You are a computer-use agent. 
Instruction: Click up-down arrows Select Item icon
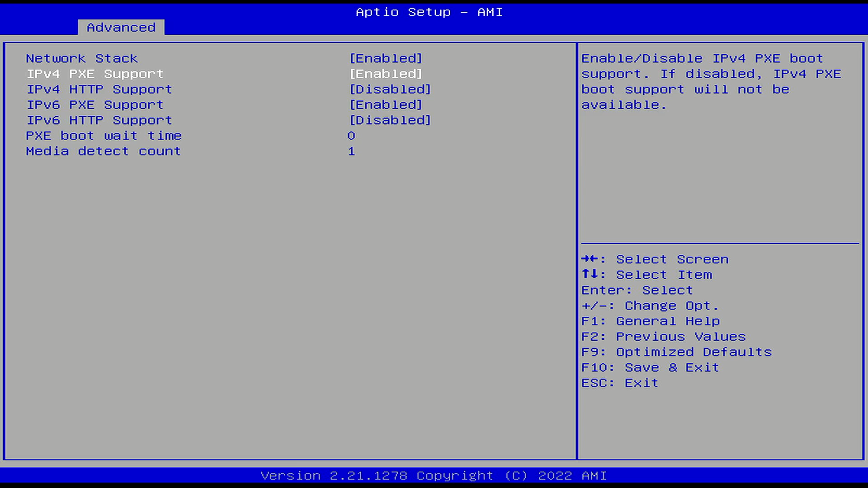tap(590, 274)
